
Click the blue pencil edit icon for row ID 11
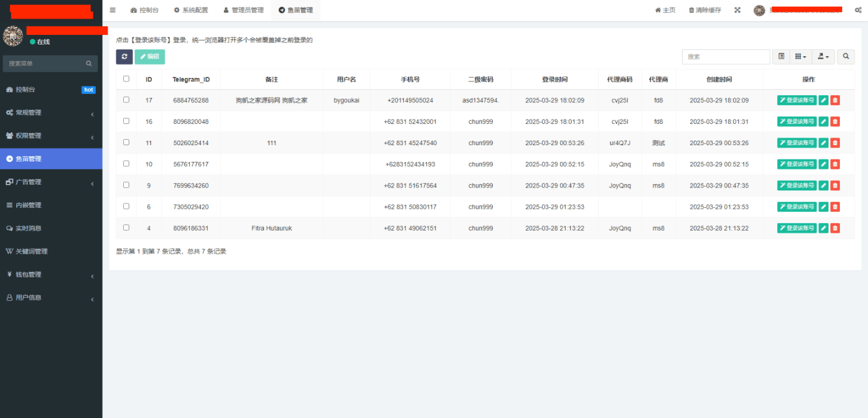(824, 143)
